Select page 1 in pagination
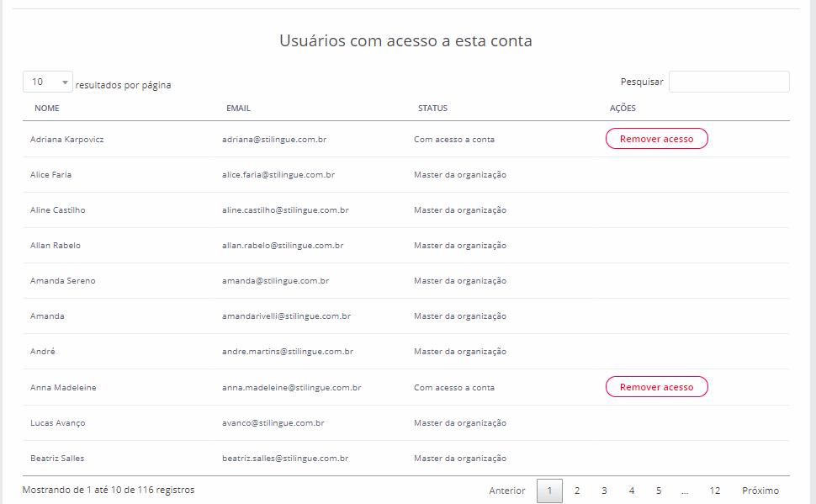The width and height of the screenshot is (816, 504). [549, 491]
